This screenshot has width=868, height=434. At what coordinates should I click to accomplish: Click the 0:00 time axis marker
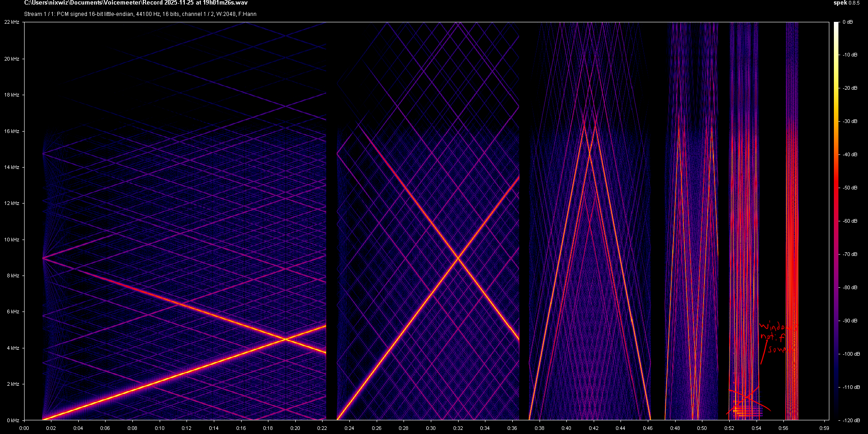click(x=24, y=428)
